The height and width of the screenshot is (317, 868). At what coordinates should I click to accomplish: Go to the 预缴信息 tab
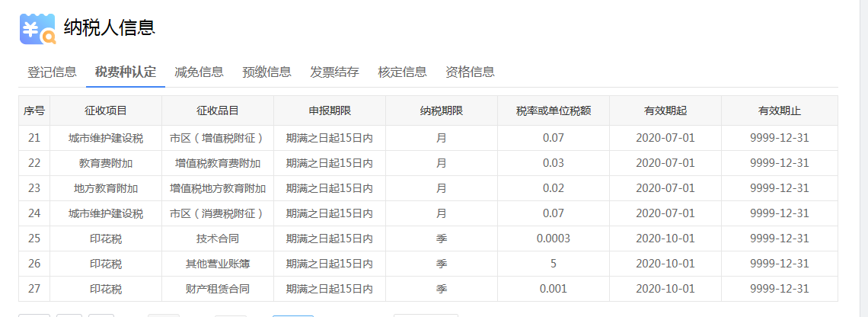pos(266,72)
